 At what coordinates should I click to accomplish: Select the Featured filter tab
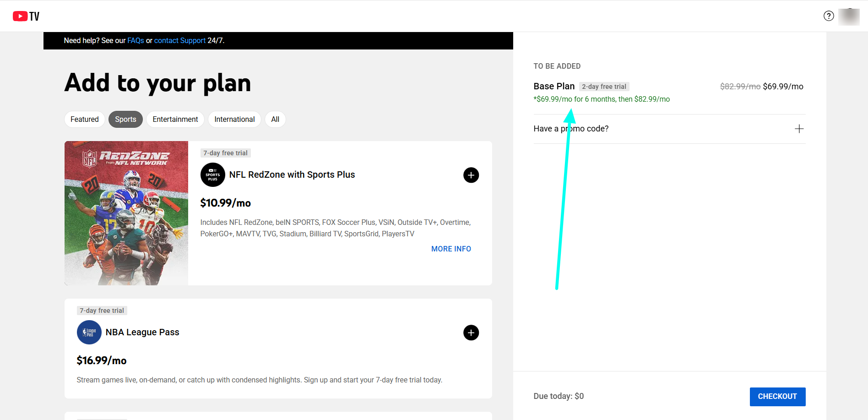(x=85, y=120)
